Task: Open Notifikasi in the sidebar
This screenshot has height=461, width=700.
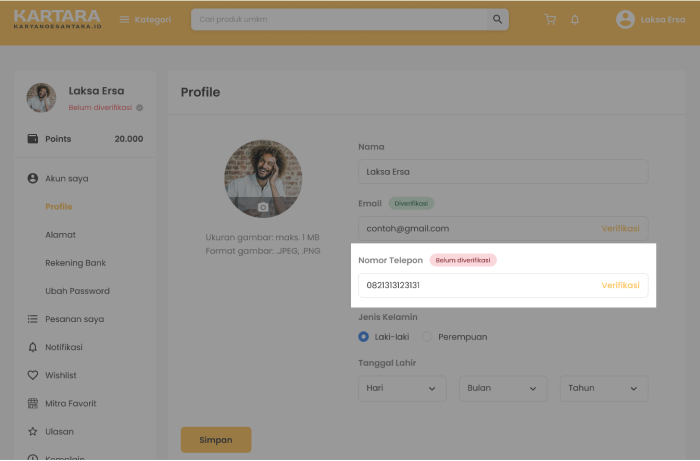Action: pos(64,347)
